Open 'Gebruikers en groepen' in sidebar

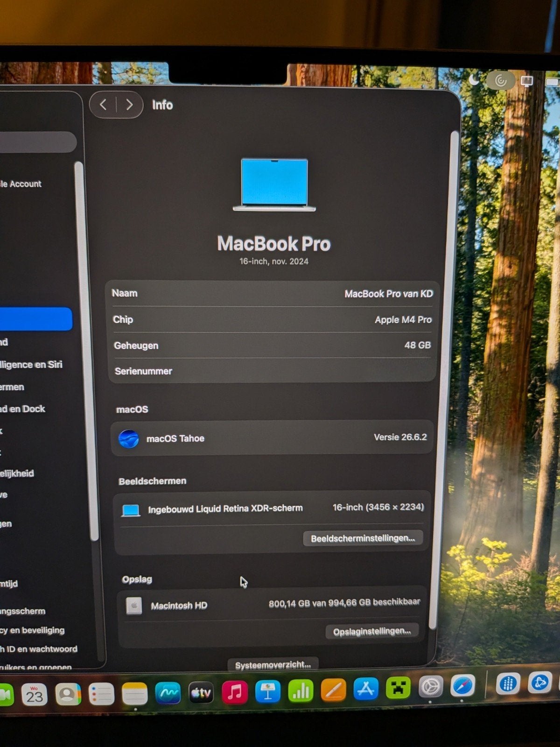(x=36, y=667)
